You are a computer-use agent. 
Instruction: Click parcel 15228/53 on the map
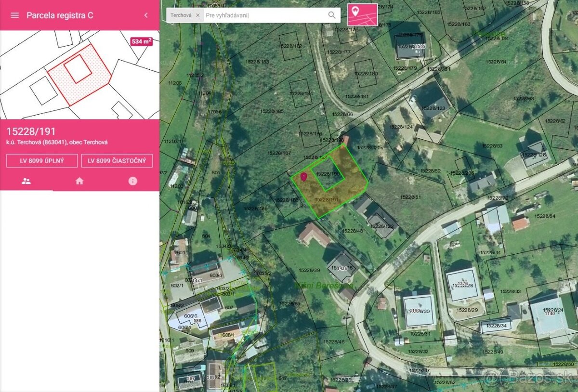click(491, 145)
